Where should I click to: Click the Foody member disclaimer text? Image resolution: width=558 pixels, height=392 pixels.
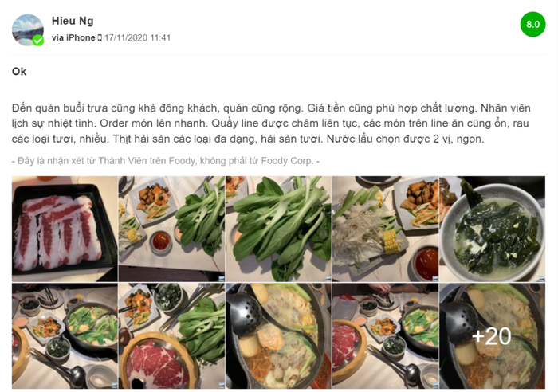point(166,161)
